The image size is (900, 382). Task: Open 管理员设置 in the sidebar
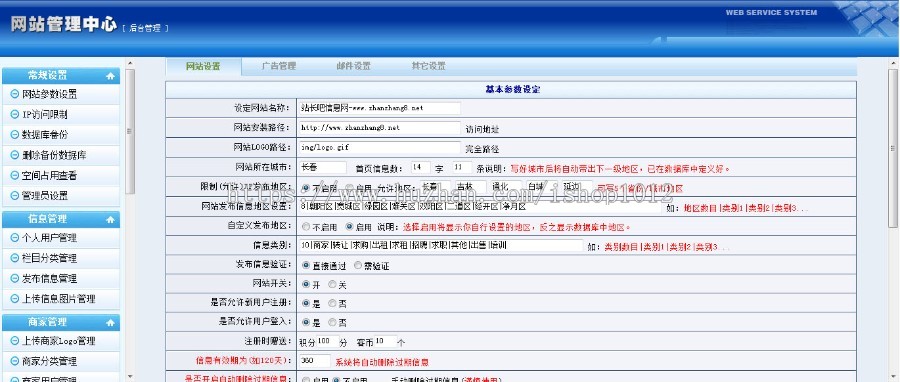tap(45, 196)
